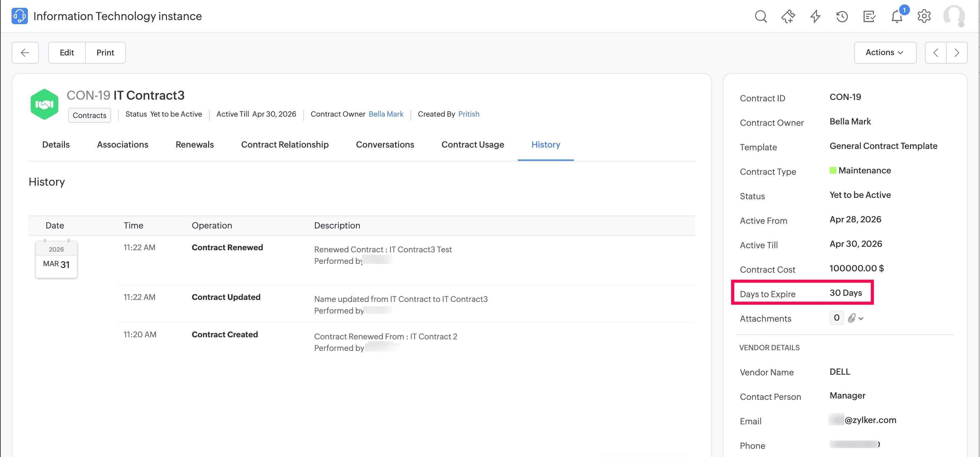
Task: Select the History tab
Action: click(545, 145)
